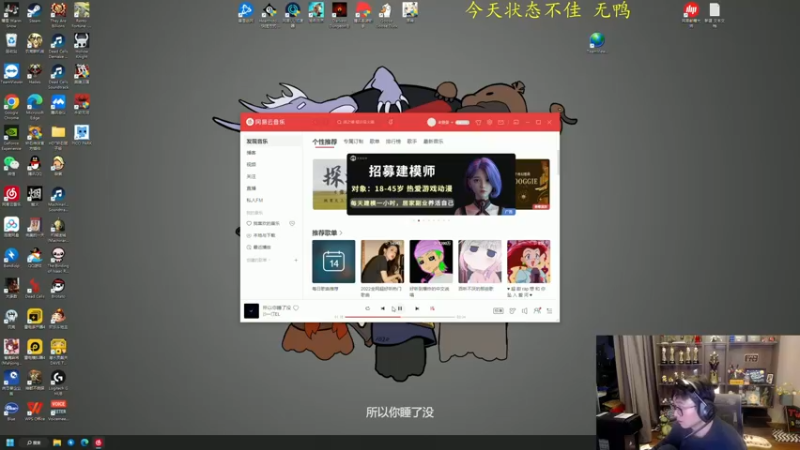Screen dimensions: 800x450
Task: Show the BOOGIE banner on the right
Action: tap(533, 184)
